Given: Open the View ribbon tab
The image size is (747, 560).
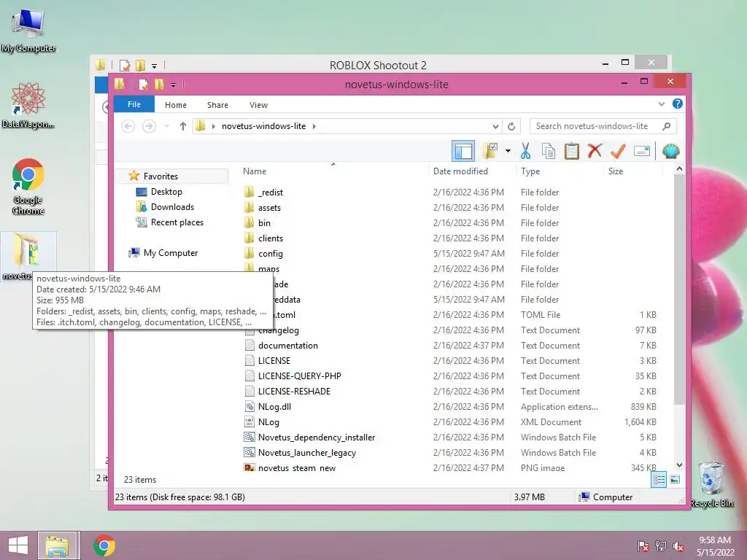Looking at the screenshot, I should (259, 105).
